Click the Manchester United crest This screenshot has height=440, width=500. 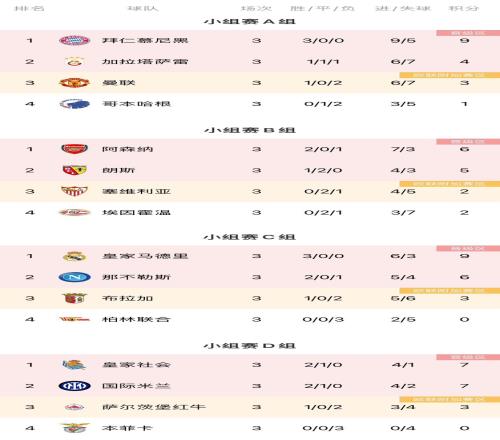(74, 83)
